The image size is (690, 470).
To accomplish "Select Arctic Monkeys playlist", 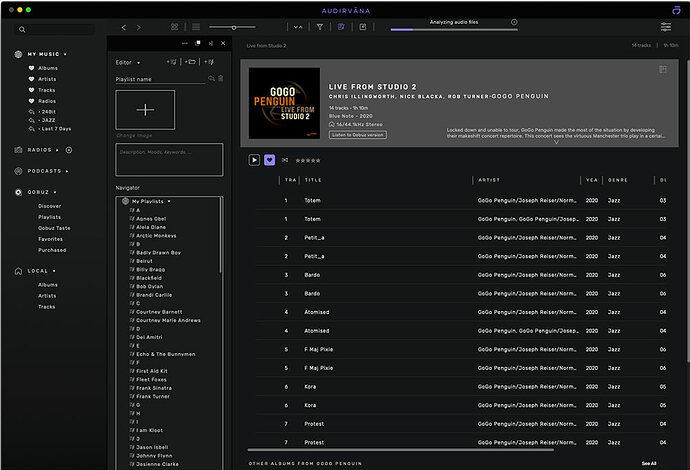I will click(156, 236).
